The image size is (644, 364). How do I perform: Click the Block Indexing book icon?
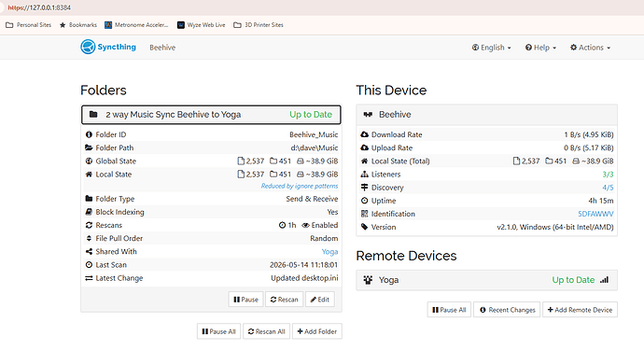89,212
